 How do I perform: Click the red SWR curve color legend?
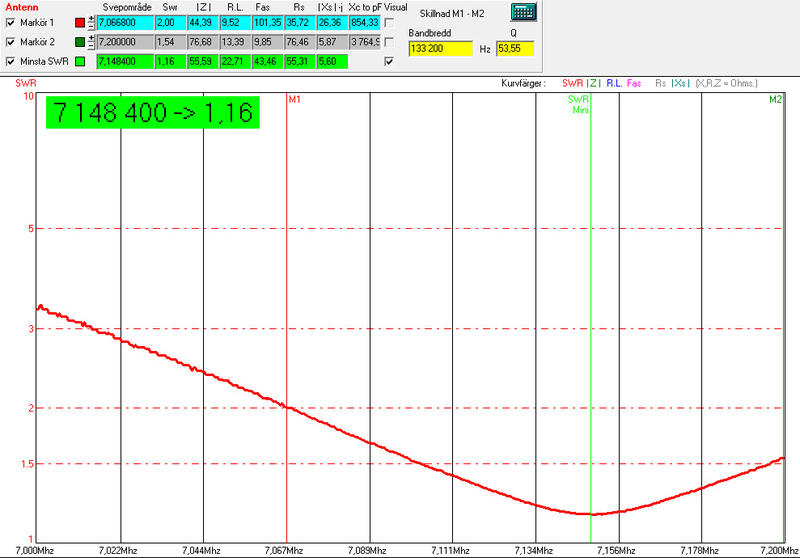[x=572, y=83]
